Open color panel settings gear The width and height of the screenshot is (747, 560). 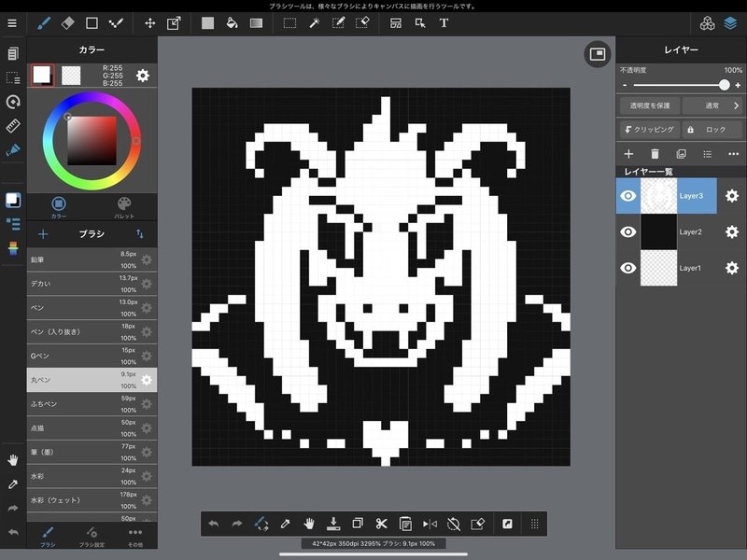143,76
